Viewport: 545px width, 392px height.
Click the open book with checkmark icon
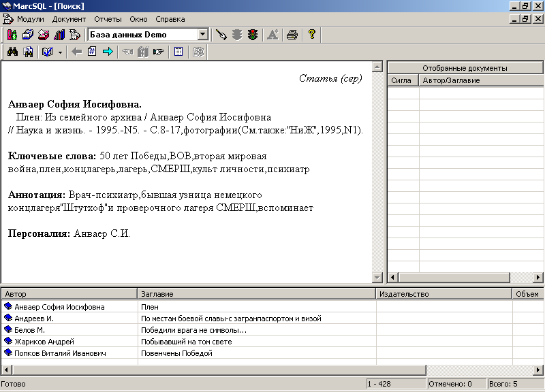click(48, 52)
